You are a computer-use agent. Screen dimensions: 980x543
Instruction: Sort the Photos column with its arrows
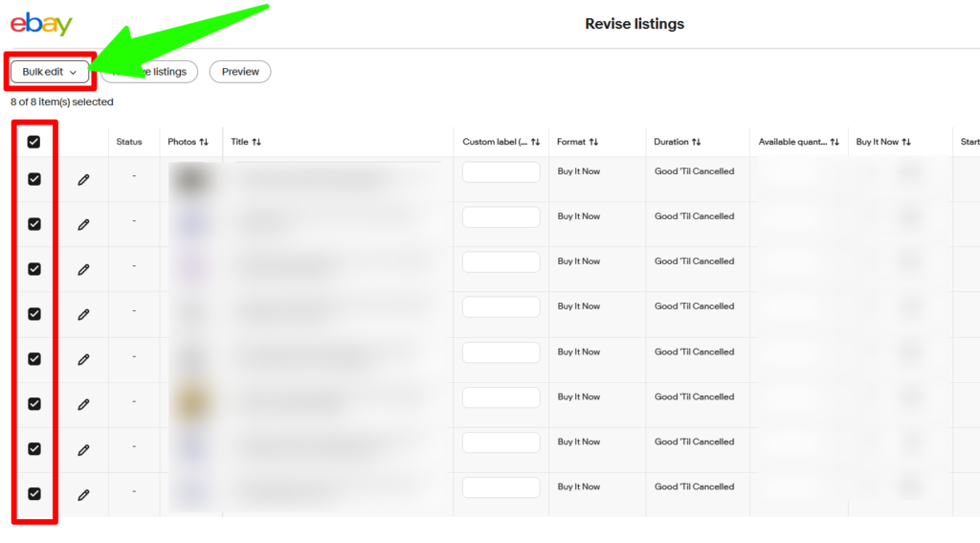tap(204, 142)
